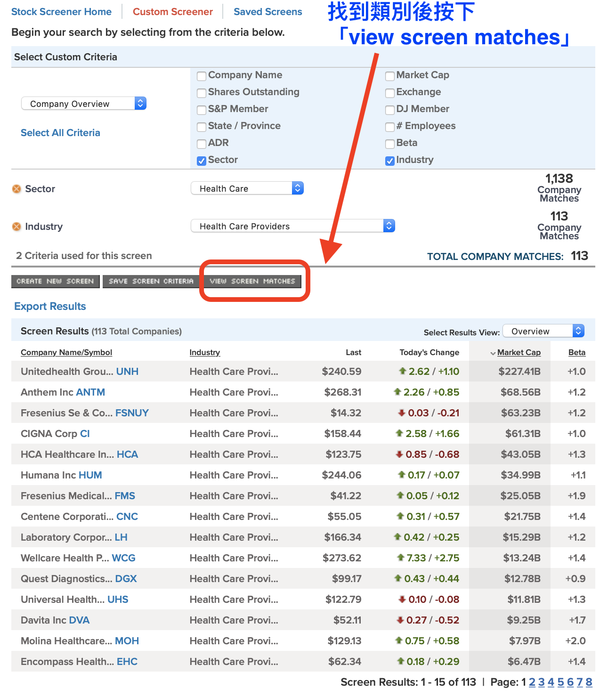
Task: Tick the Company Name checkbox
Action: (x=202, y=76)
